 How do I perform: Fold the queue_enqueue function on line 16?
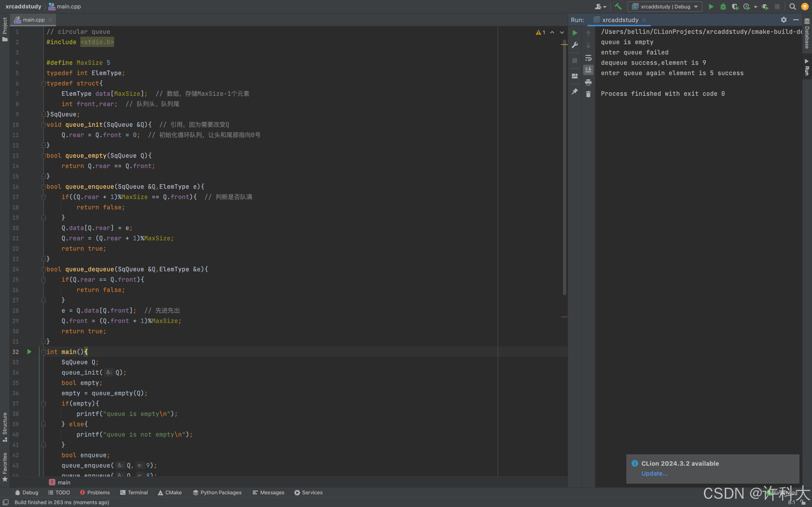44,187
